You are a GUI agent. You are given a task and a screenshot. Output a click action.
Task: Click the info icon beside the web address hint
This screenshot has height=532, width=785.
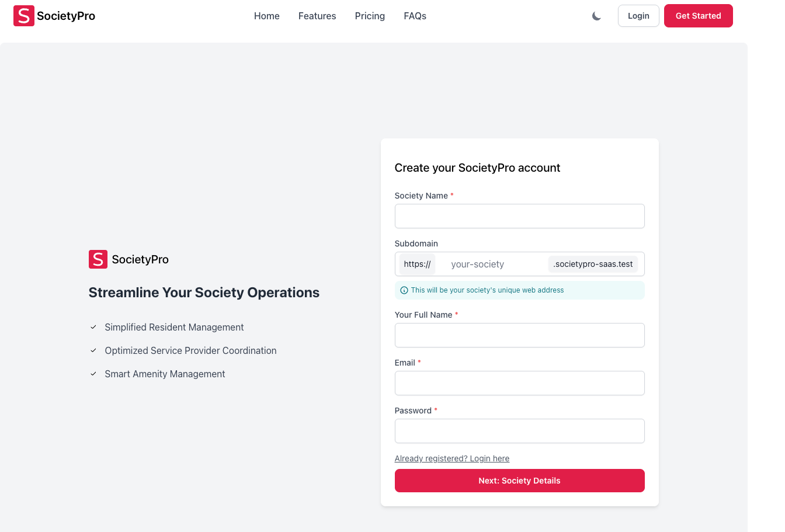pyautogui.click(x=404, y=290)
